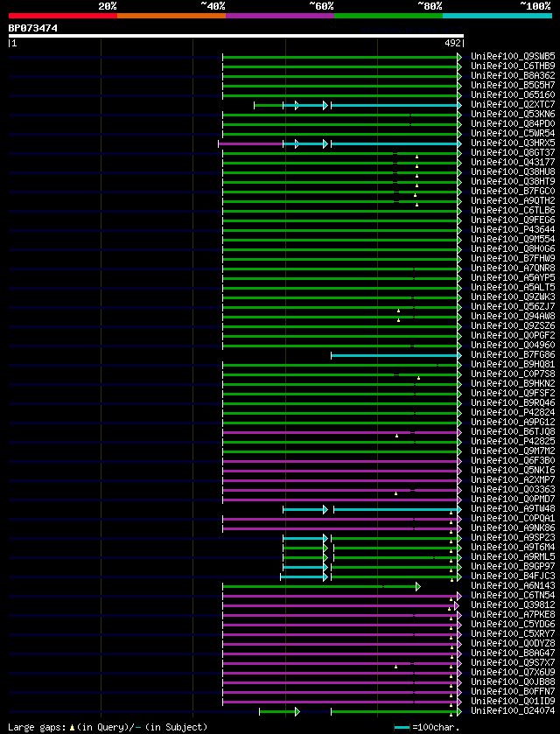Open hit UniRef100_B8A362

513,75
